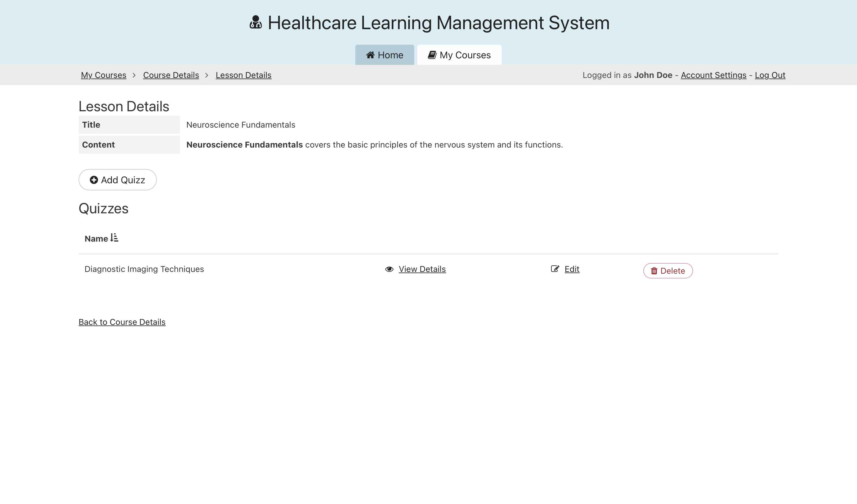Image resolution: width=857 pixels, height=504 pixels.
Task: Sort quizzes by Name column header
Action: [x=96, y=239]
